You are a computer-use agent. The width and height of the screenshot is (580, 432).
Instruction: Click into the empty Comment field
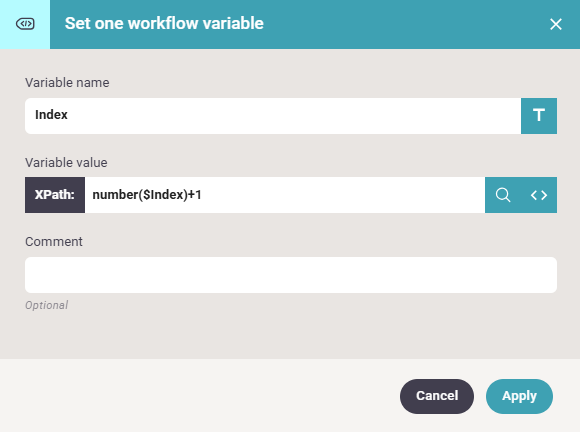291,275
